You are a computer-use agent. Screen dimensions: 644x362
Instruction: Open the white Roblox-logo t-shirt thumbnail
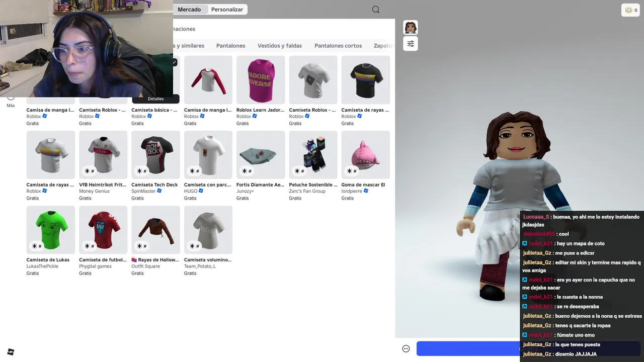pyautogui.click(x=313, y=80)
